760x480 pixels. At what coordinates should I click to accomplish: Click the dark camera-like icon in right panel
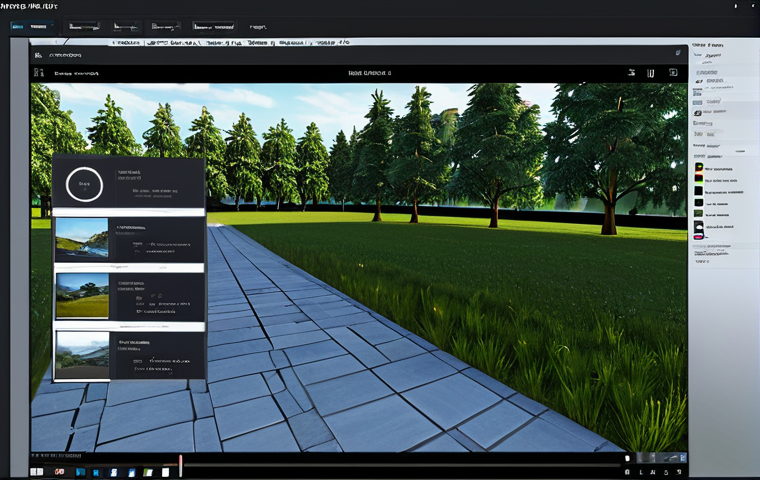697,113
